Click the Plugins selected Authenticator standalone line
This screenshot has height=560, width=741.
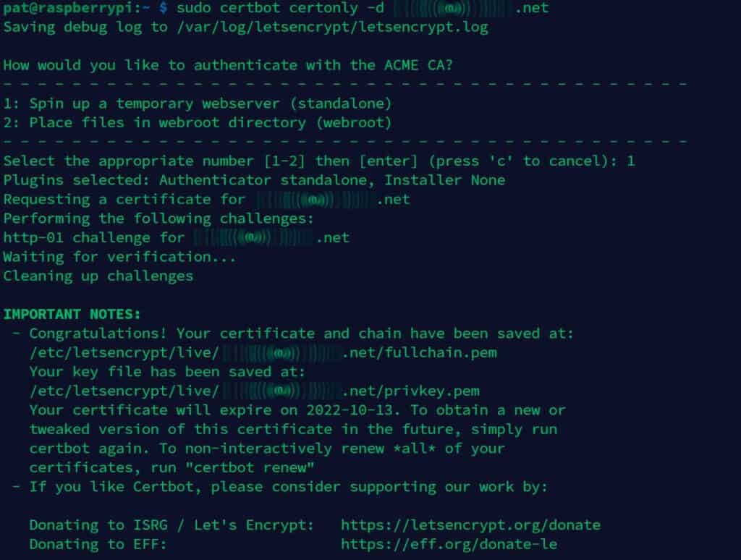coord(254,180)
